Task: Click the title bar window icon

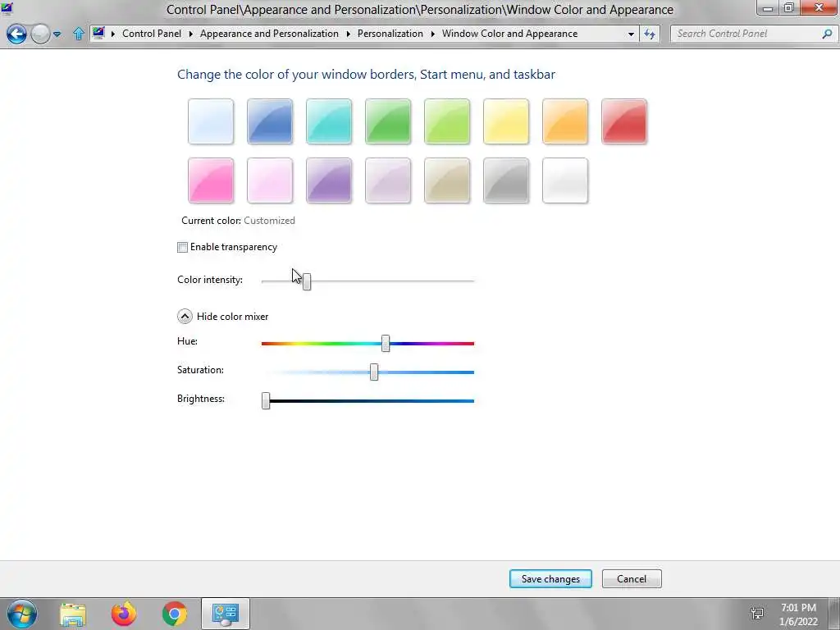Action: 7,8
